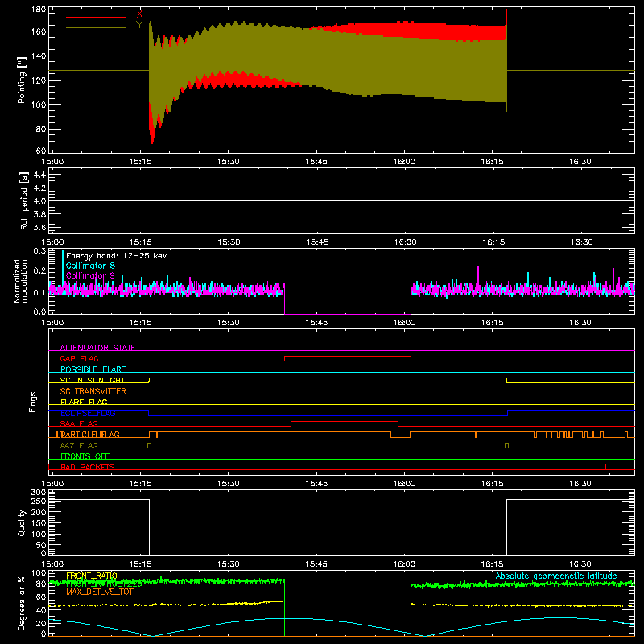Click the olive Y legend label
Screen dimensions: 644x644
139,25
